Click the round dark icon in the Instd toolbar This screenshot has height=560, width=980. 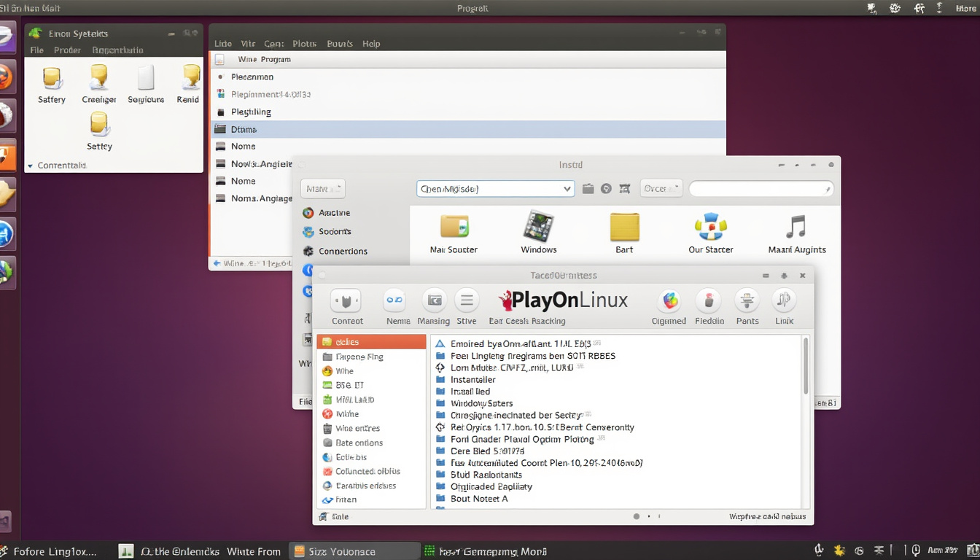tap(606, 189)
